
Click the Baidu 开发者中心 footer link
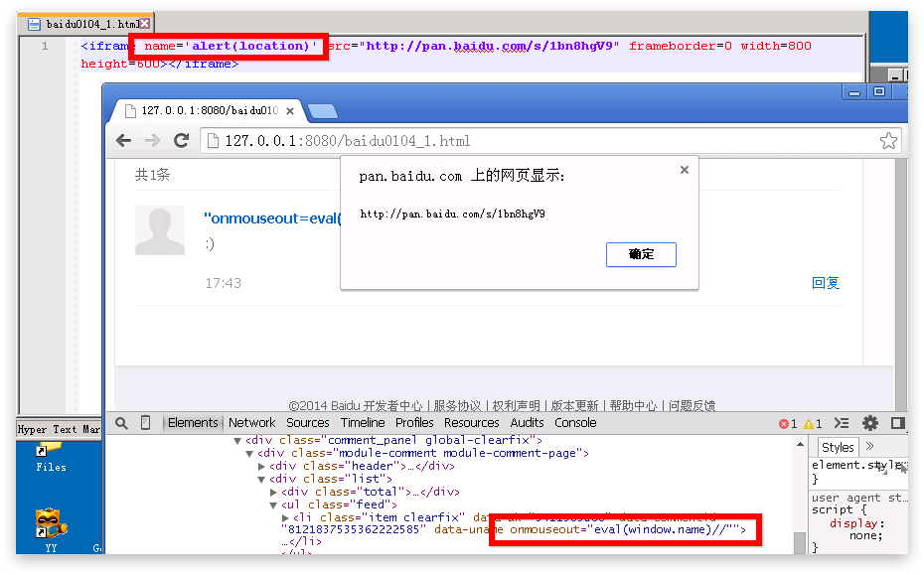tap(376, 405)
